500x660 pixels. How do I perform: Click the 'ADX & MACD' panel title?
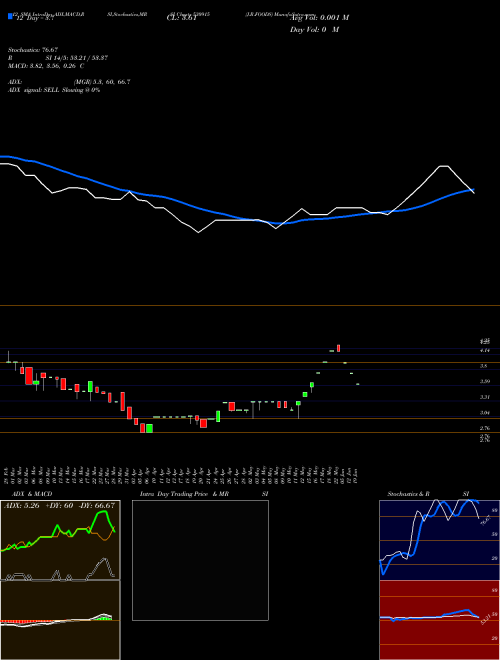pyautogui.click(x=32, y=494)
